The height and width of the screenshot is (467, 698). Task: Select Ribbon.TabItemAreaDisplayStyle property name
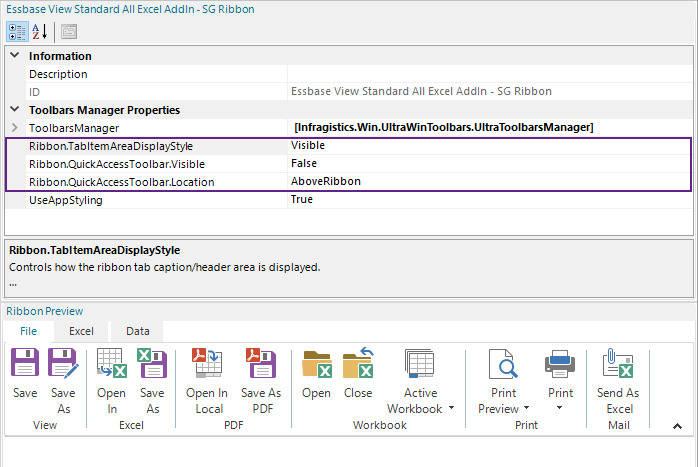[111, 146]
